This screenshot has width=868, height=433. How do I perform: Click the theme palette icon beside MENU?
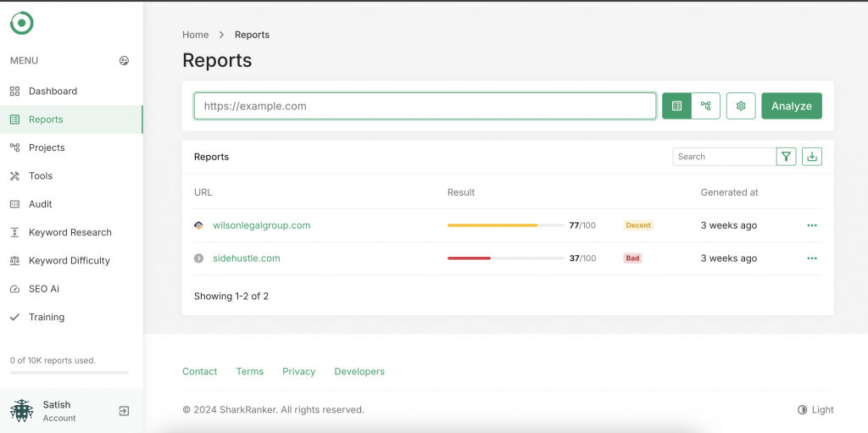pos(124,60)
